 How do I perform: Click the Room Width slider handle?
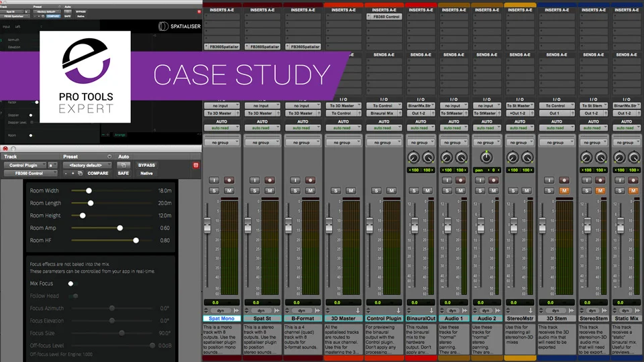(89, 190)
